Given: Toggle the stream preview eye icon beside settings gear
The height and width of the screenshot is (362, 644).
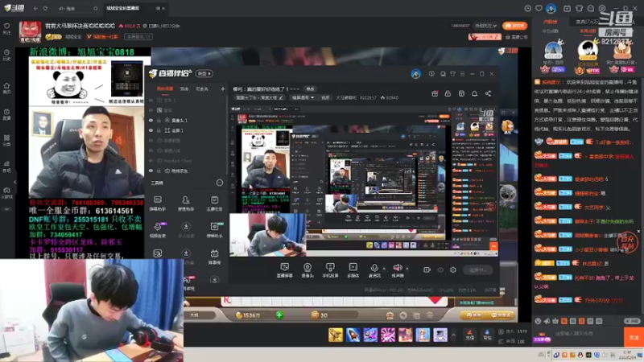Looking at the screenshot, I should click(440, 269).
